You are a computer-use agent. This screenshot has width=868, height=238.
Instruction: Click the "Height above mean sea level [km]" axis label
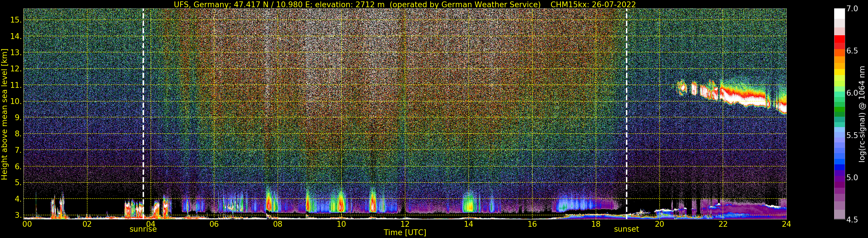pyautogui.click(x=4, y=114)
